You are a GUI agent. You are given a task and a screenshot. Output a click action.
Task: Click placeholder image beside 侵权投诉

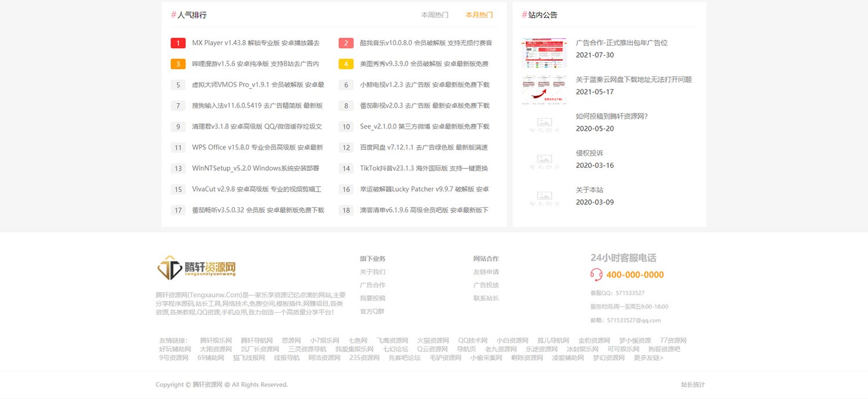tap(544, 163)
